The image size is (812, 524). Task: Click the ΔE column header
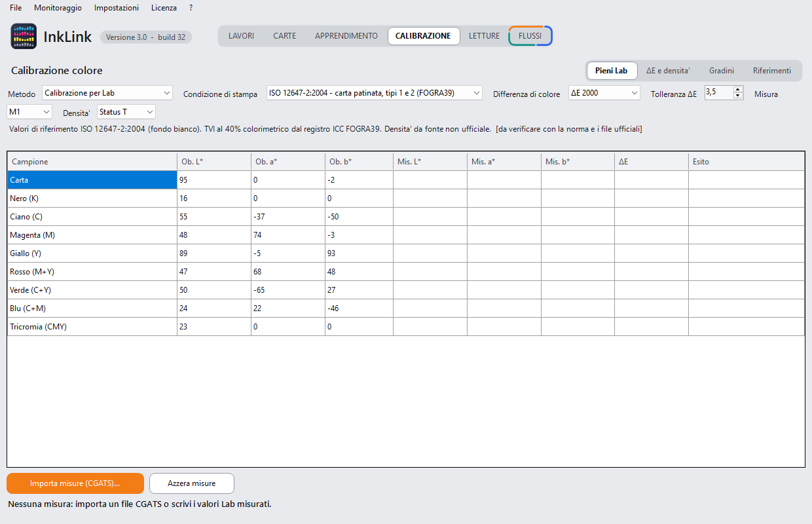click(x=652, y=162)
